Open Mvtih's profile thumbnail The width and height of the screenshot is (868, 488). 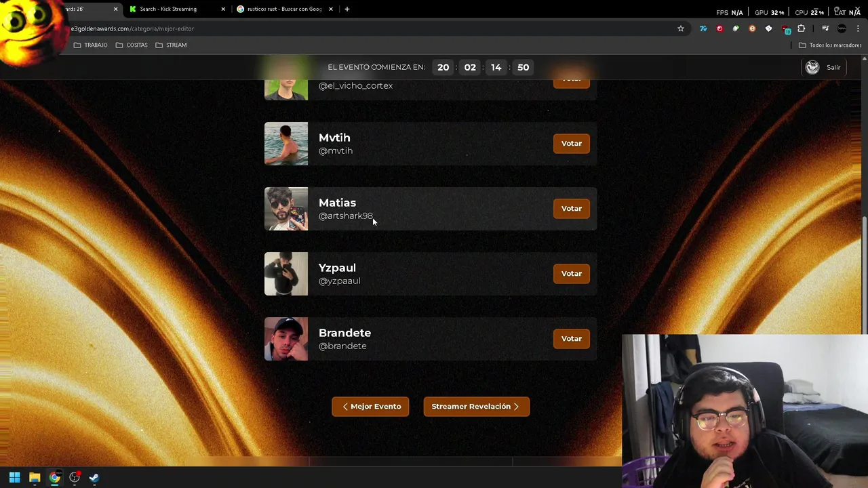(x=286, y=143)
